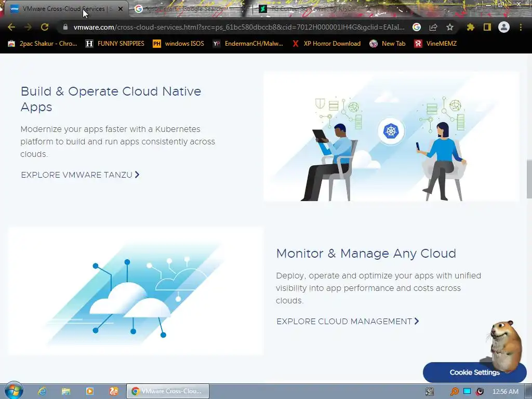
Task: Open the media player taskbar icon
Action: pyautogui.click(x=89, y=391)
